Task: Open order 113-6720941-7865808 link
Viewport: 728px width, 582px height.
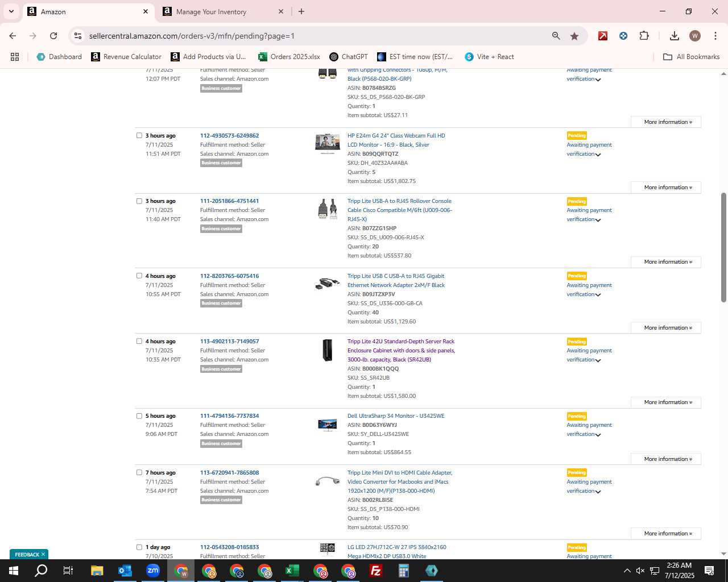Action: (x=229, y=473)
